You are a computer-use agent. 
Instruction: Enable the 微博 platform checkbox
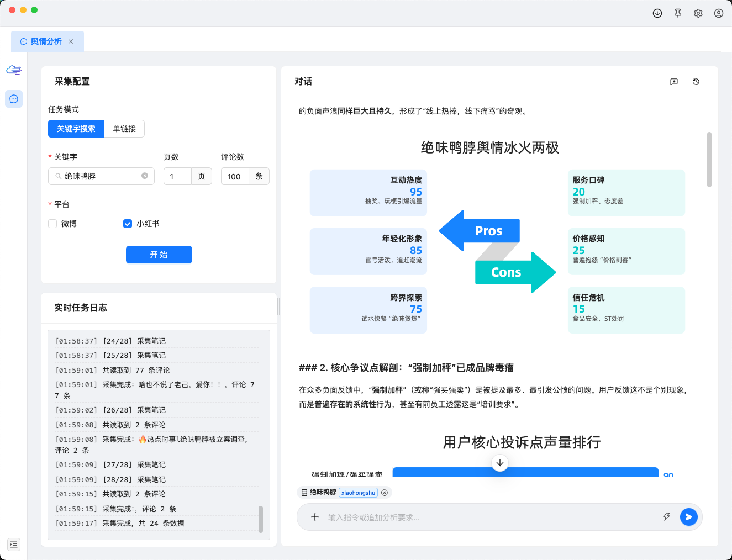pyautogui.click(x=52, y=224)
